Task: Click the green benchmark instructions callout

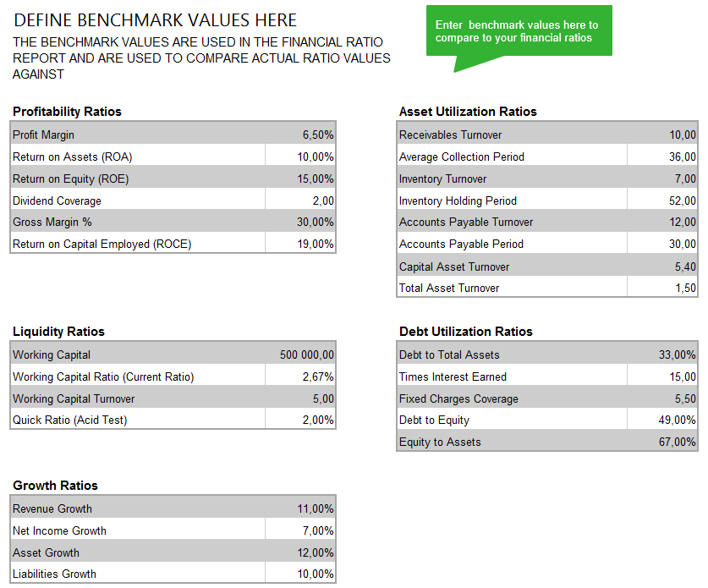Action: tap(519, 31)
